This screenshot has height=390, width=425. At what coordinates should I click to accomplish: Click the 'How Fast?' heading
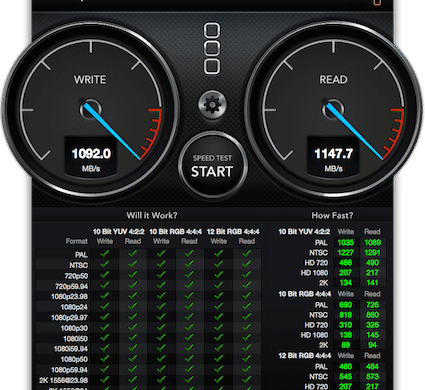[332, 215]
